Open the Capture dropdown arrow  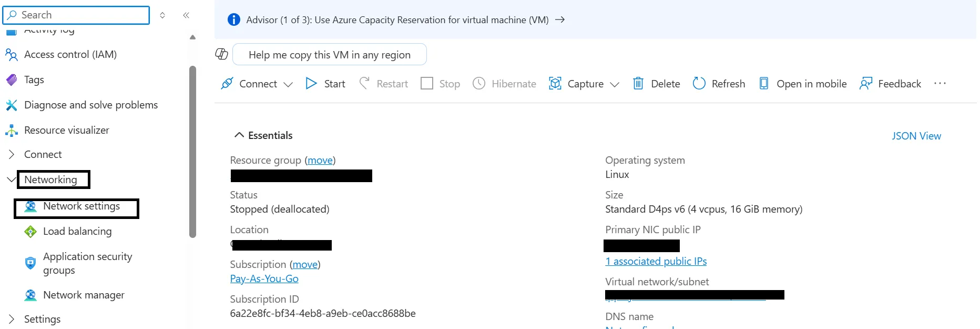tap(615, 84)
